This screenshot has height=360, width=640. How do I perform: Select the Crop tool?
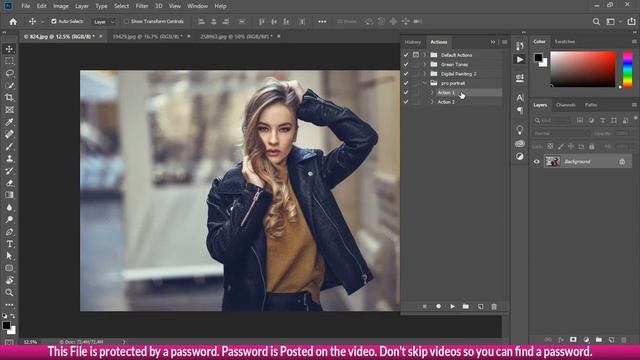9,98
